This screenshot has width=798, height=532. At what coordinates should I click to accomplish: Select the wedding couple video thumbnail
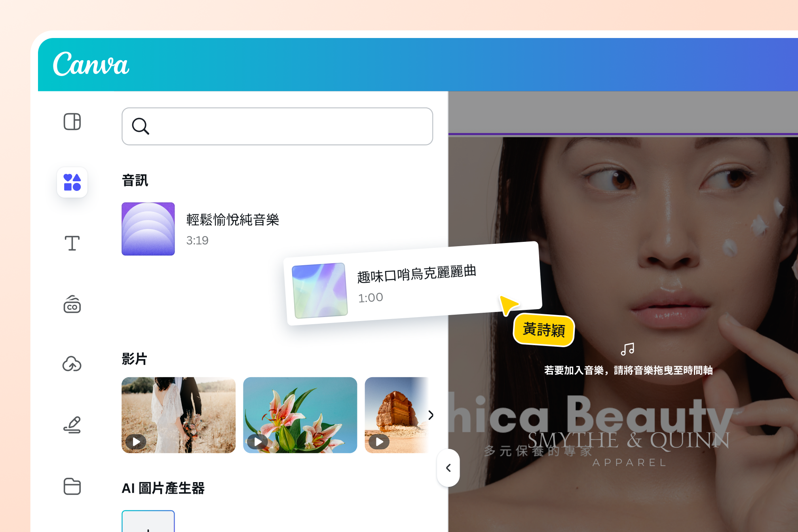point(179,415)
